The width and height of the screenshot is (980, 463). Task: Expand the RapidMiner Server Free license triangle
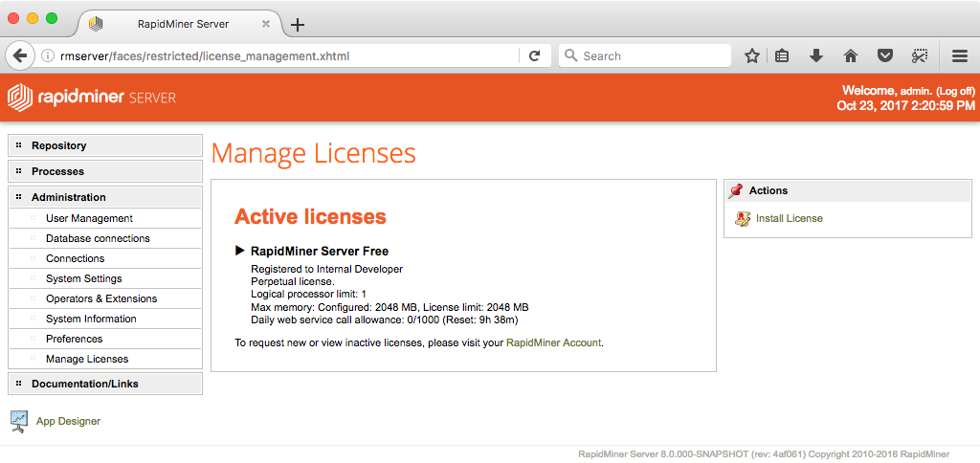(240, 251)
